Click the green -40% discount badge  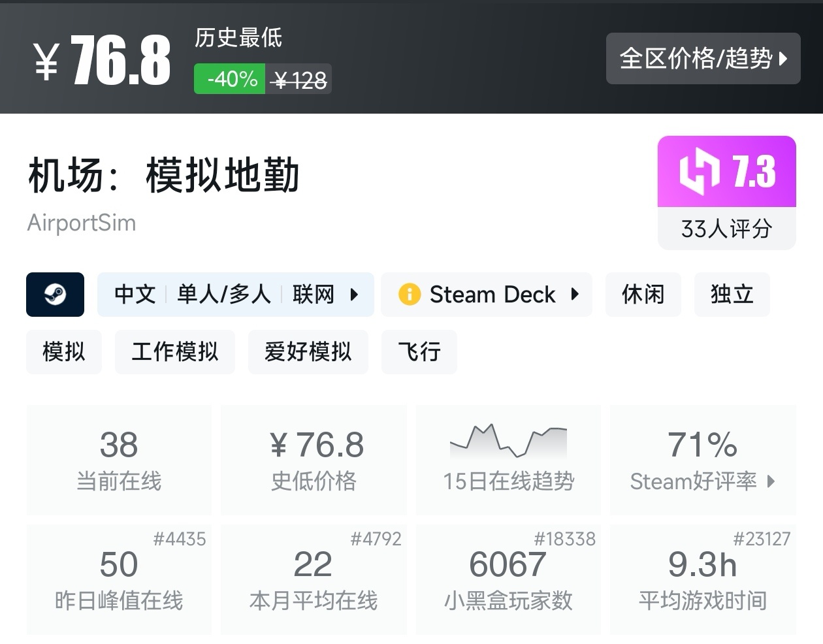pos(230,79)
